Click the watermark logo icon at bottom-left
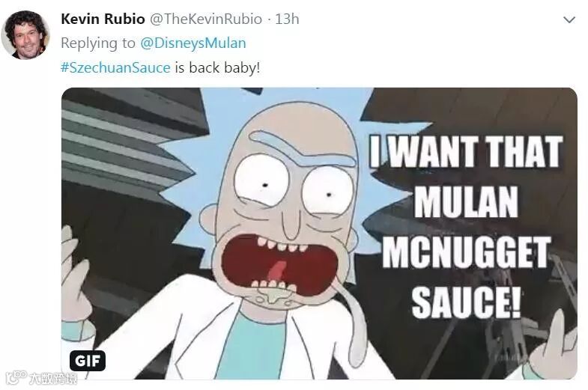Screen dimensions: 588x390 (16, 377)
